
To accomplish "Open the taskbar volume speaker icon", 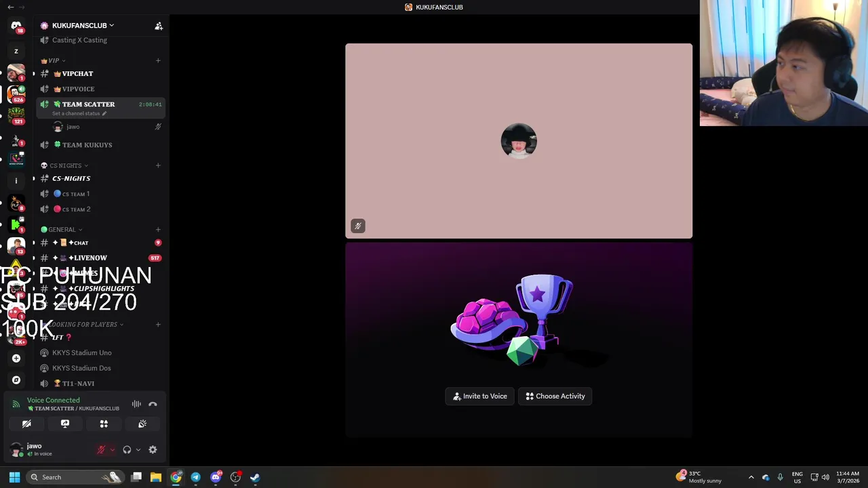I will click(x=825, y=477).
